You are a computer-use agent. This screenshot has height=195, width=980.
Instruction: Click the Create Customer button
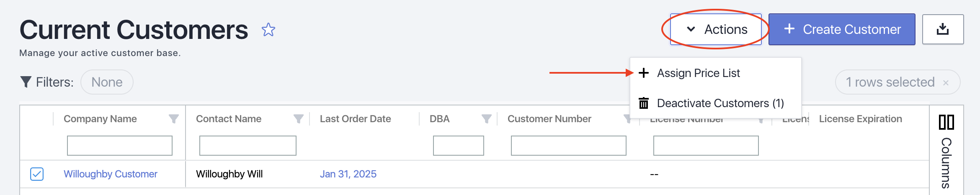click(842, 29)
